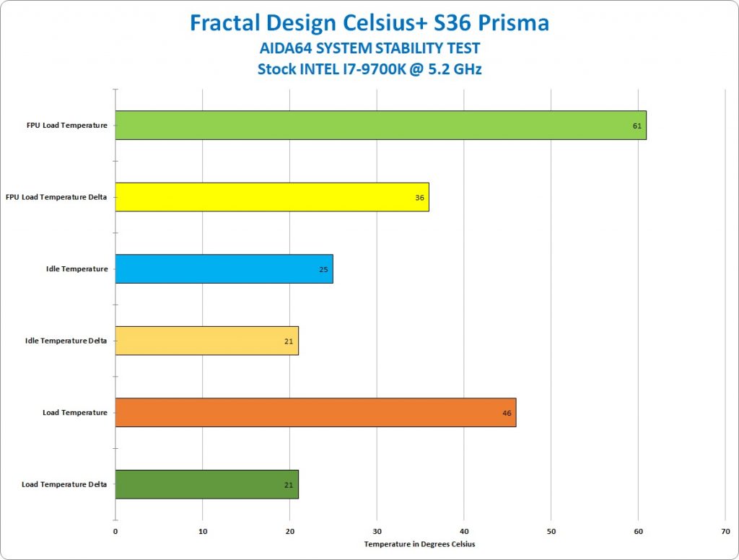Click the "10" tick on the horizontal axis

[x=203, y=531]
